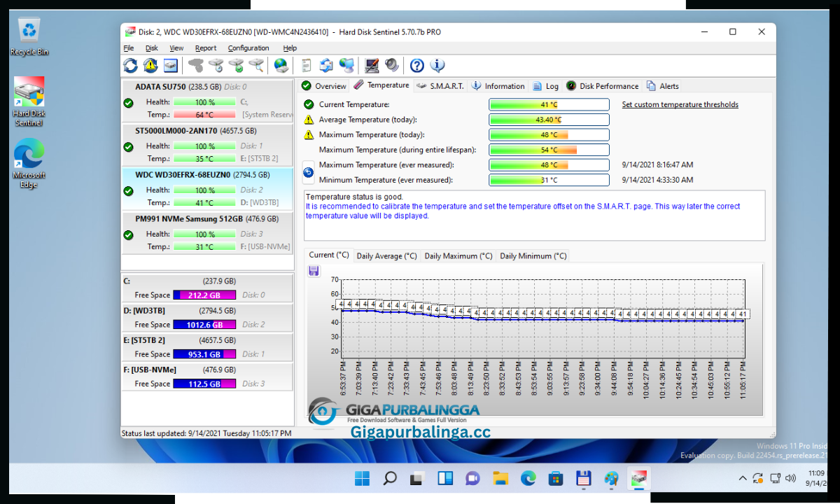Select the PM991 NVMe Samsung 512GB disk entry
840x504 pixels.
coord(207,232)
